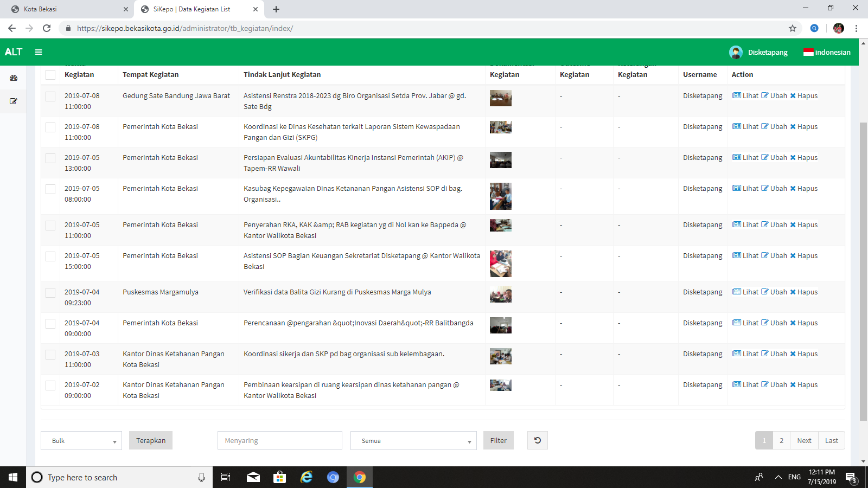
Task: Click the page vertical scrollbar
Action: 863,271
